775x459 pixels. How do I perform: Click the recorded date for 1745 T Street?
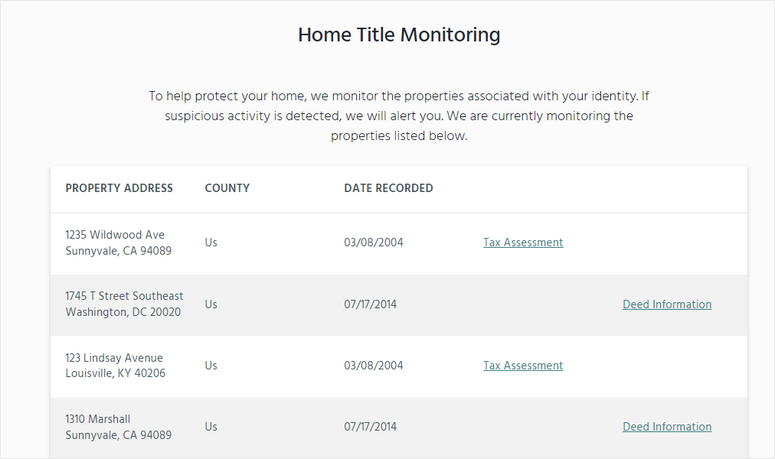(370, 304)
